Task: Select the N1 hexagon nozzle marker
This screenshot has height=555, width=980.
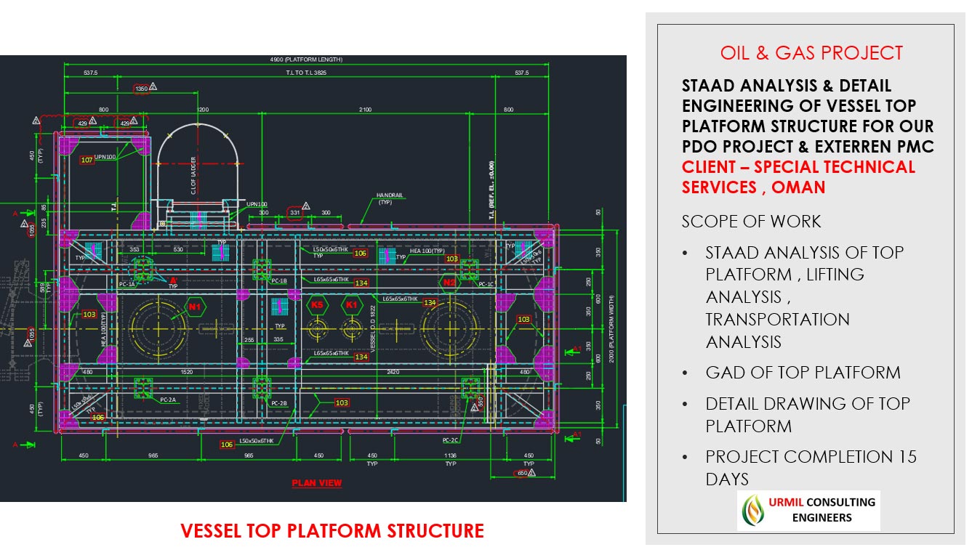Action: point(195,307)
